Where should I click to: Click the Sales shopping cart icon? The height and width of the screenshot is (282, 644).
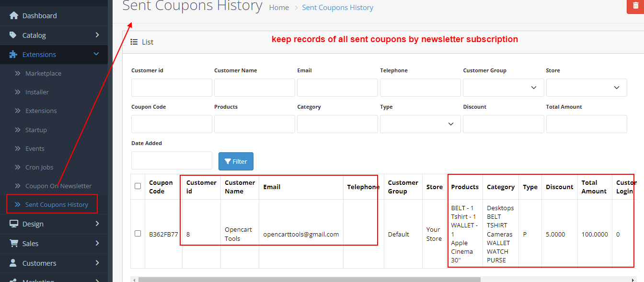pos(13,244)
